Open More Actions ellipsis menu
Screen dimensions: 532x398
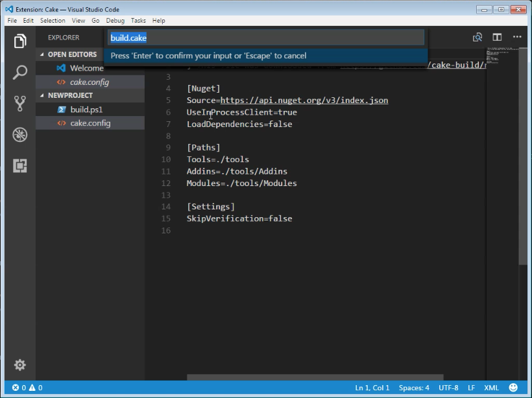(517, 36)
